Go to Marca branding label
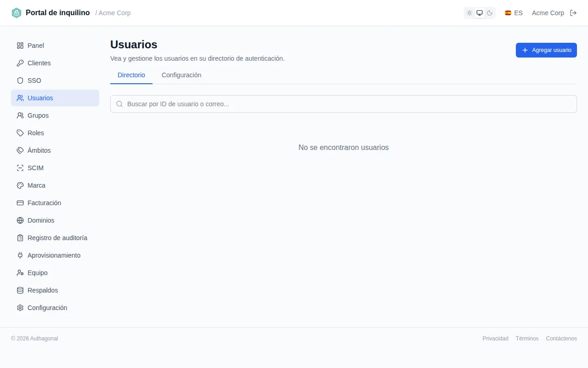The width and height of the screenshot is (588, 368). pyautogui.click(x=36, y=185)
